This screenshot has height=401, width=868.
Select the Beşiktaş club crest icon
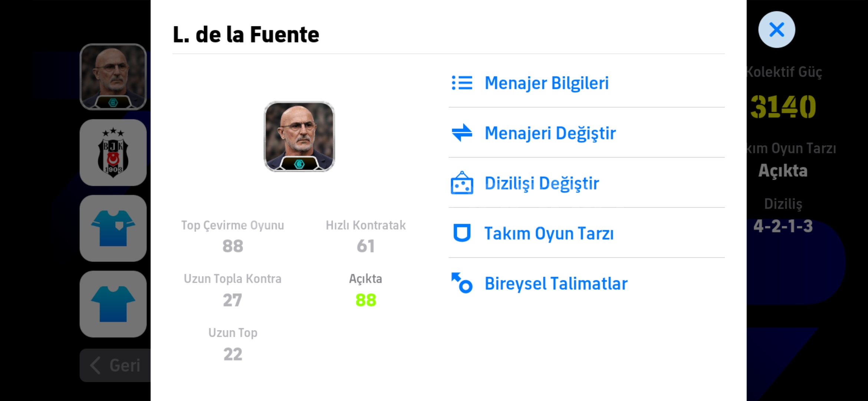point(113,153)
